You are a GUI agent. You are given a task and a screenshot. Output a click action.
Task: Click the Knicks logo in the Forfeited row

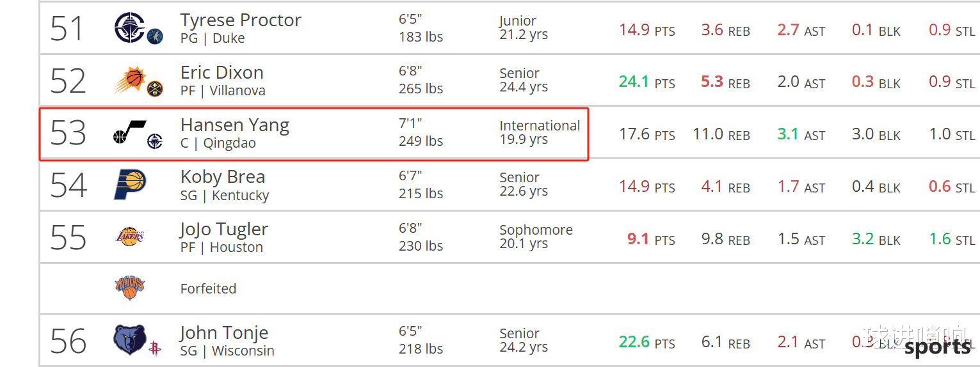click(130, 288)
